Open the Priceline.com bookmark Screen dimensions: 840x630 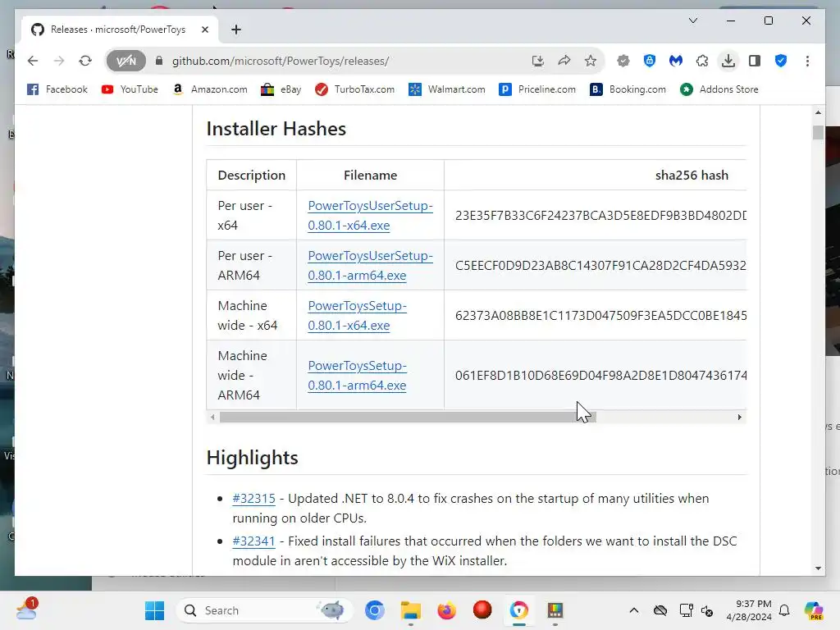pyautogui.click(x=537, y=89)
